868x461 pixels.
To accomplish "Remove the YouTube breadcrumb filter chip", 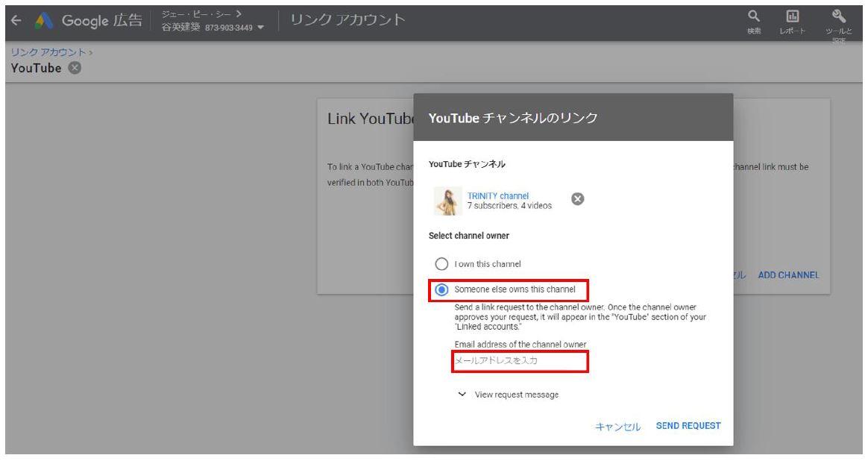I will coord(75,68).
